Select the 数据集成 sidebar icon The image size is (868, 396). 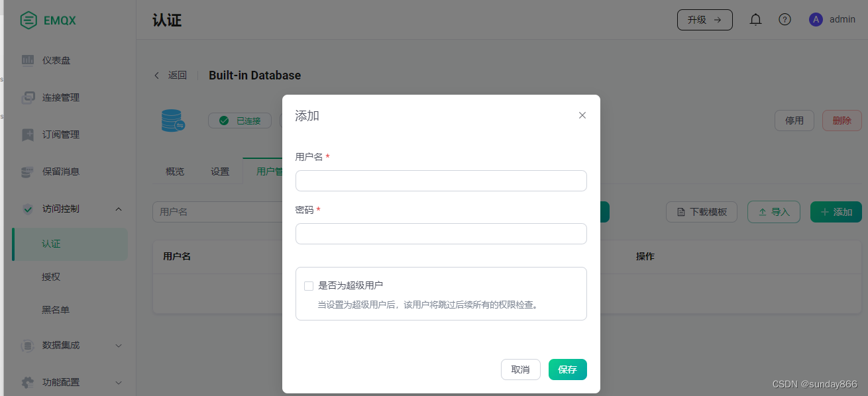27,345
